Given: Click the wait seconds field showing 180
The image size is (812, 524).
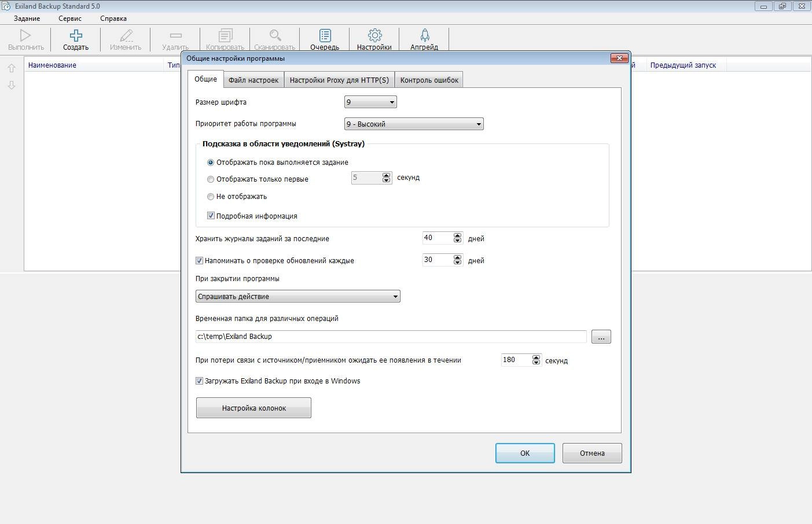Looking at the screenshot, I should coord(516,360).
